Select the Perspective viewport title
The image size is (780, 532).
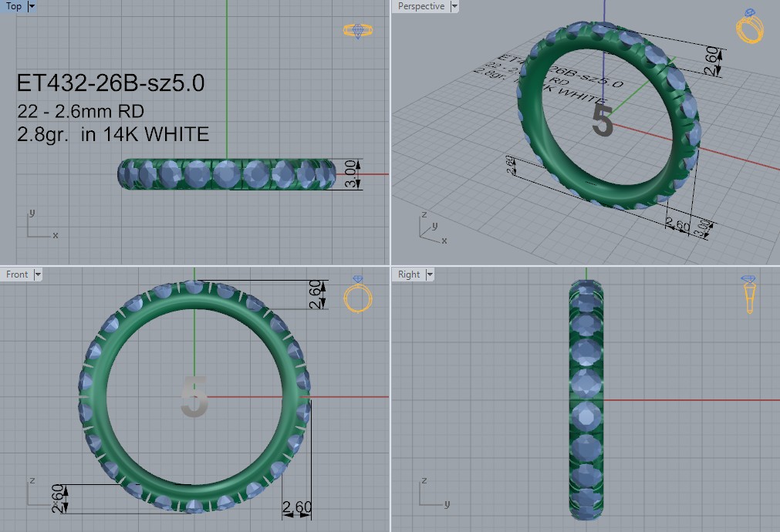click(x=420, y=6)
